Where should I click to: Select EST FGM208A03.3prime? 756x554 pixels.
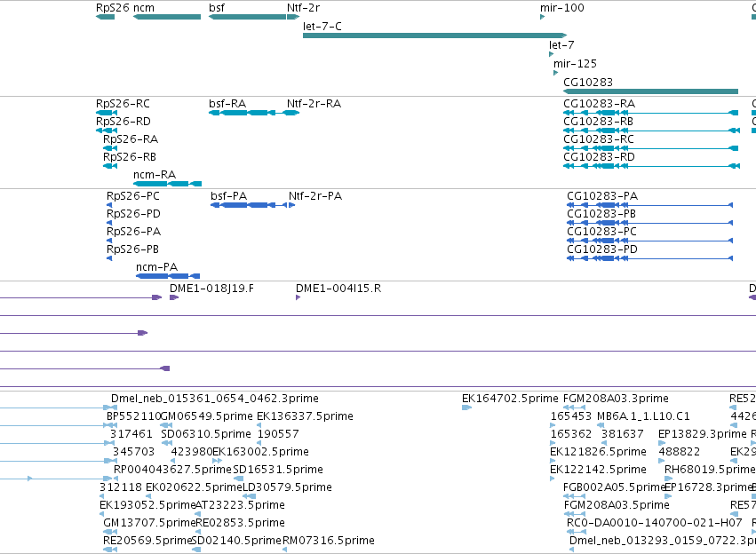pyautogui.click(x=616, y=399)
